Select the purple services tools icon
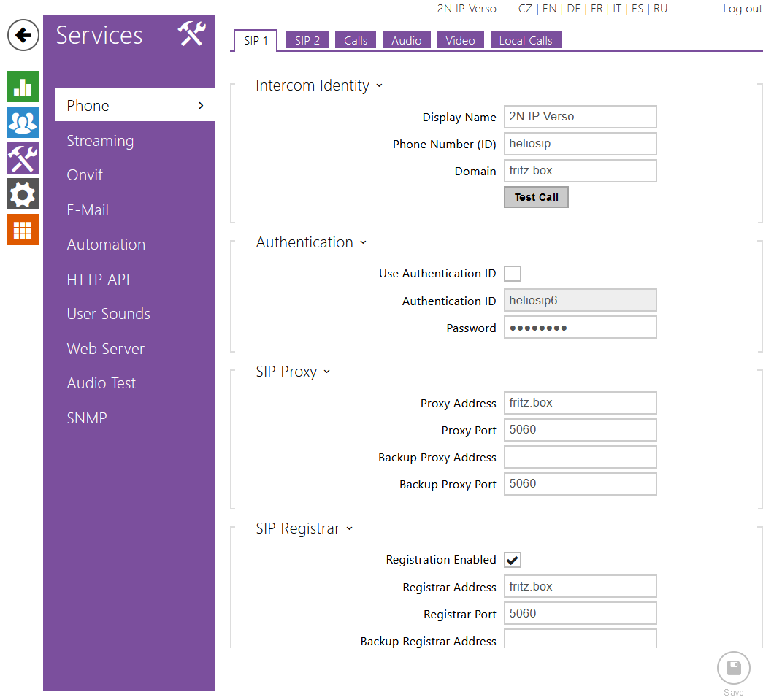774x700 pixels. pyautogui.click(x=23, y=158)
